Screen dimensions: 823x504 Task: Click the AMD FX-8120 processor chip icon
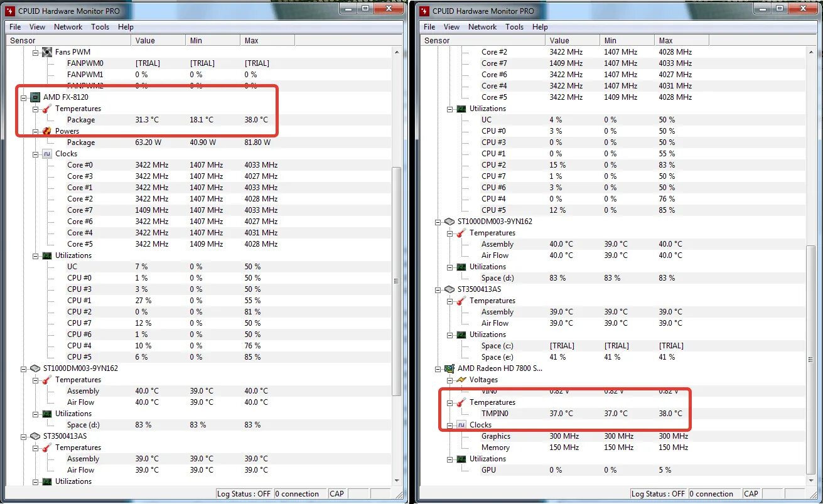point(35,97)
